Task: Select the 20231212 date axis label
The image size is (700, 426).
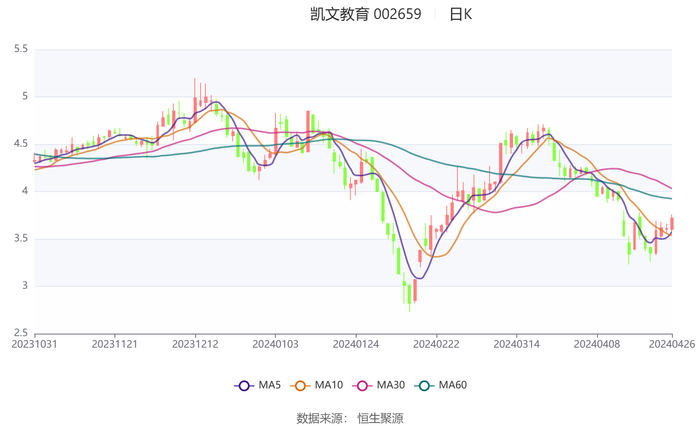Action: point(195,343)
